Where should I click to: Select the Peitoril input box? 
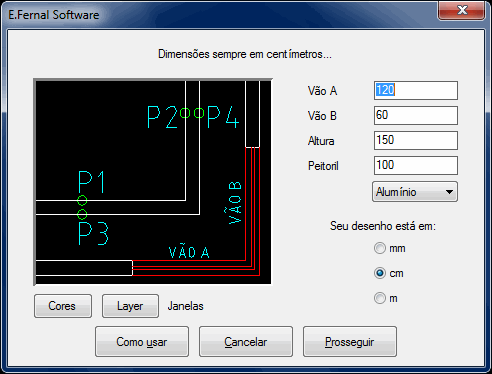click(416, 165)
